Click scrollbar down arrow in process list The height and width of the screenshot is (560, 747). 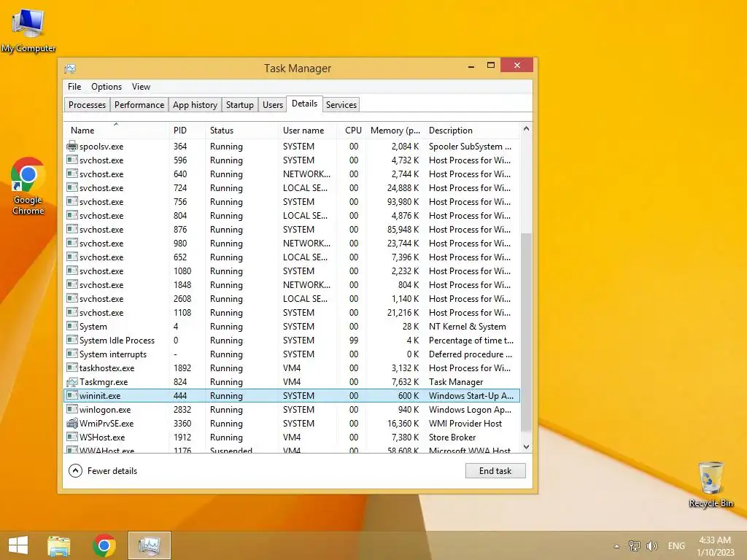click(x=527, y=447)
